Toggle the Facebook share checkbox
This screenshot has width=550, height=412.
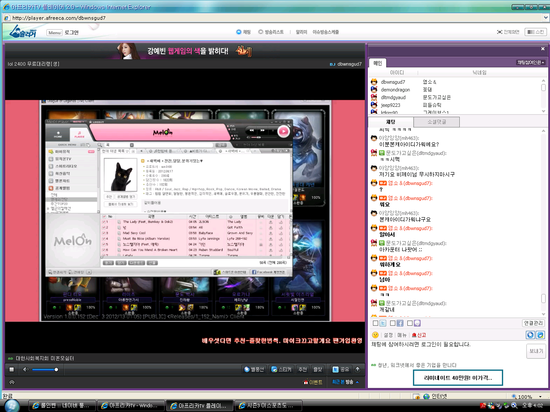pos(393,323)
